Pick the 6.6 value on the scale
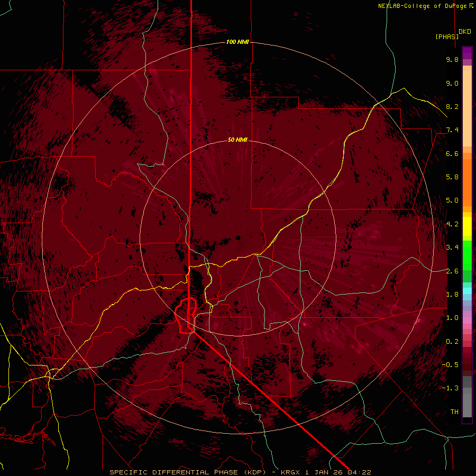 click(452, 153)
